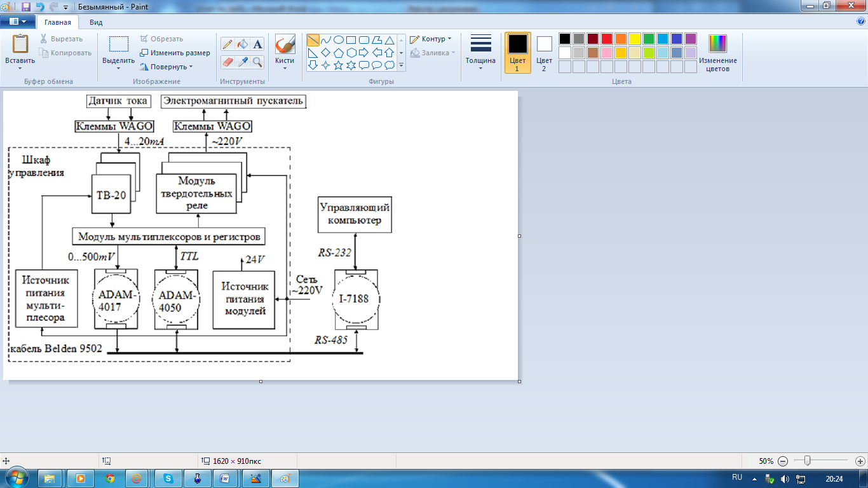Choose the Rounded rectangular callout shape
The width and height of the screenshot is (868, 488).
363,65
